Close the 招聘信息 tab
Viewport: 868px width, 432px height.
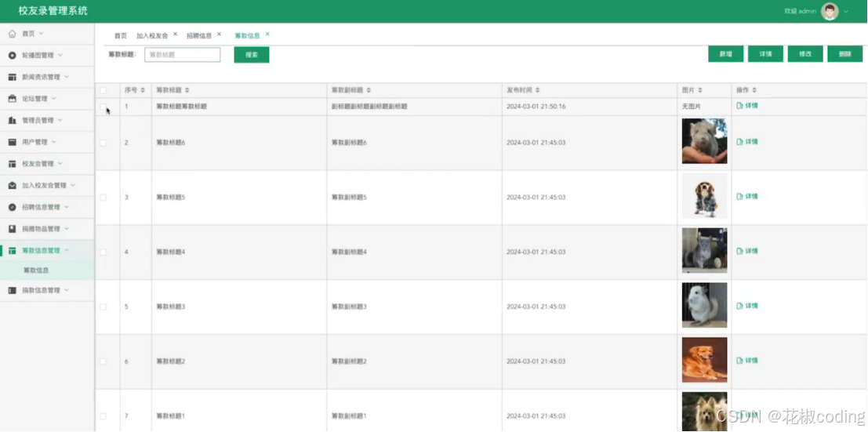[x=220, y=34]
